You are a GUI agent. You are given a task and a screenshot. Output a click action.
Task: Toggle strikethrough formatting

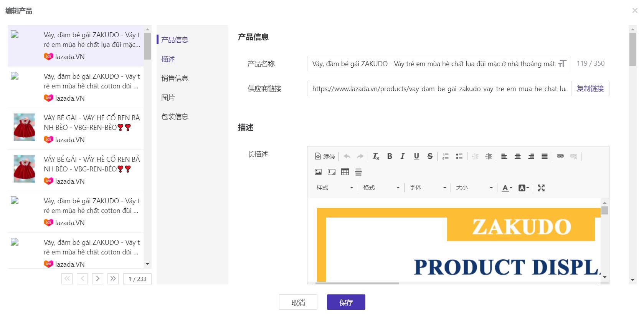click(430, 156)
